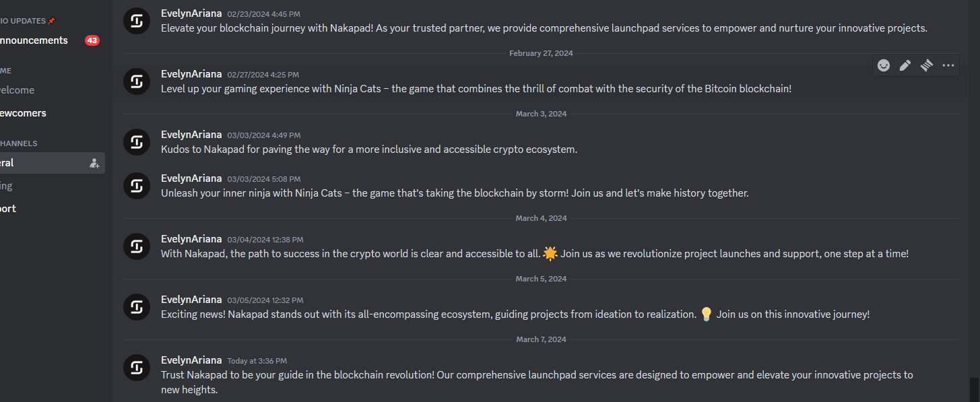The image size is (980, 402).
Task: Collapse the welcome category header above Welcome
Action: point(7,71)
